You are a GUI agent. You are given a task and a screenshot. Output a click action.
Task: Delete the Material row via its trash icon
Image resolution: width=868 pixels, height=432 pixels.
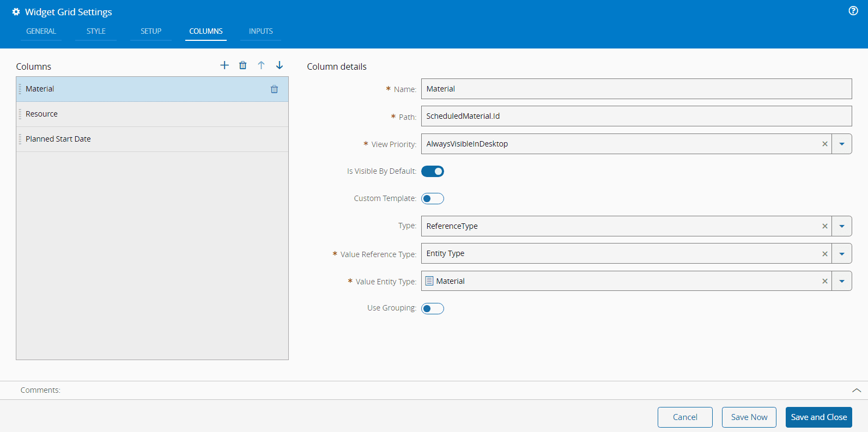coord(274,89)
